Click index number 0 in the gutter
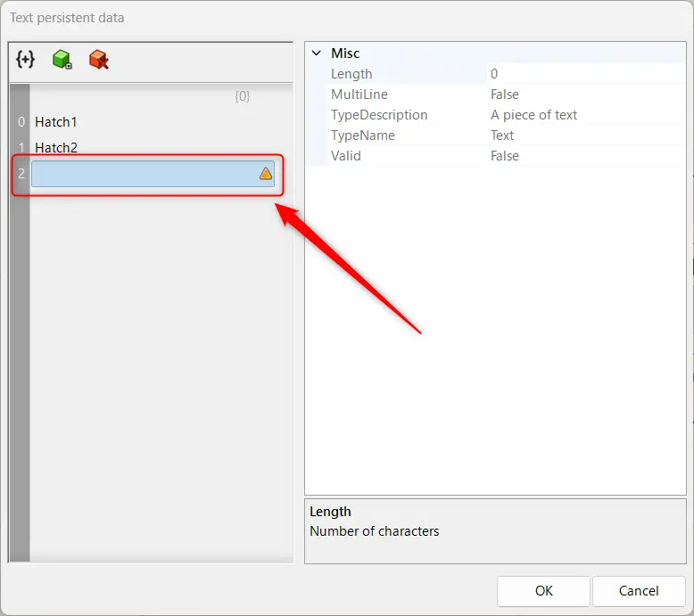The height and width of the screenshot is (616, 694). [21, 122]
